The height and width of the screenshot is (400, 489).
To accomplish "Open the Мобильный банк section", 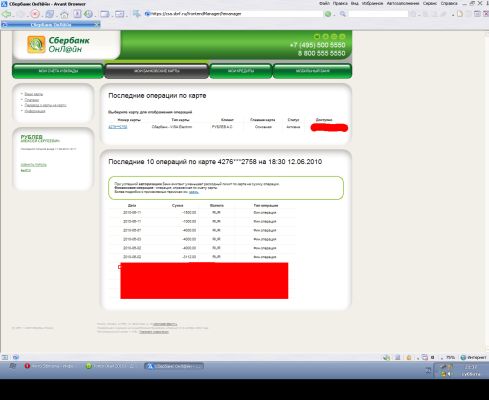I will click(312, 71).
